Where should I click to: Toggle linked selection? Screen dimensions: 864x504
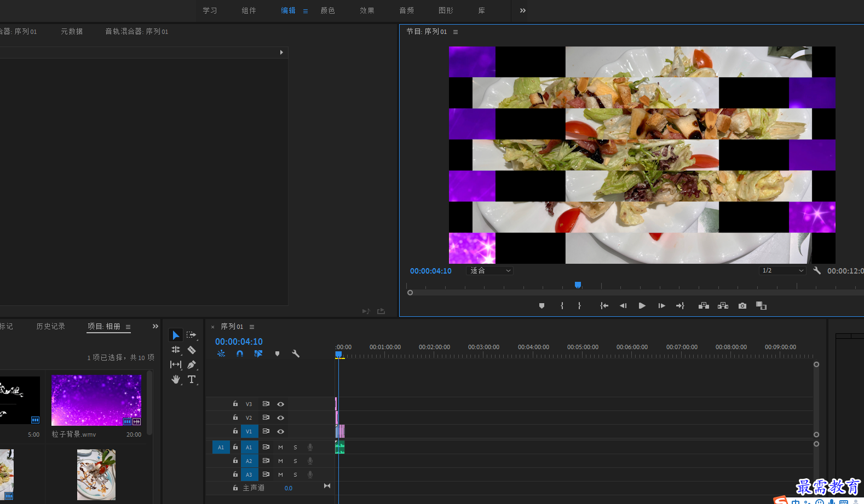[258, 354]
